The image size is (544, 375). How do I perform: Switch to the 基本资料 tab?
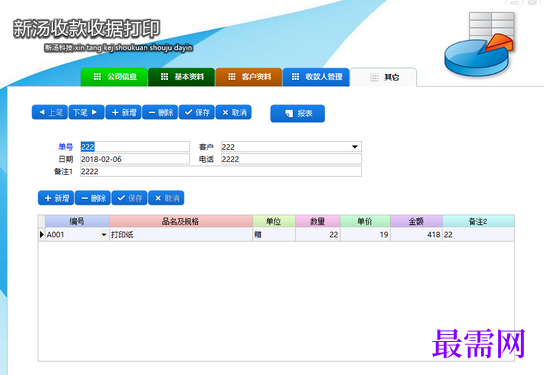(181, 77)
